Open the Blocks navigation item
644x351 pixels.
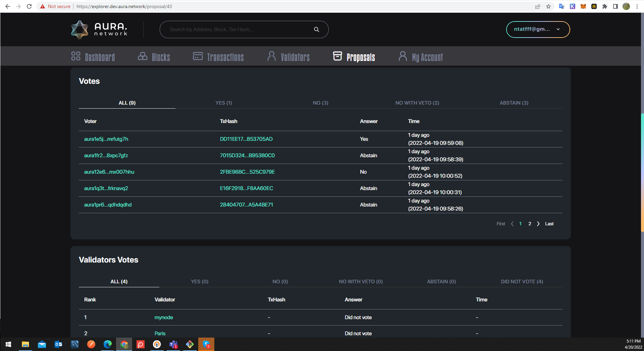click(154, 57)
